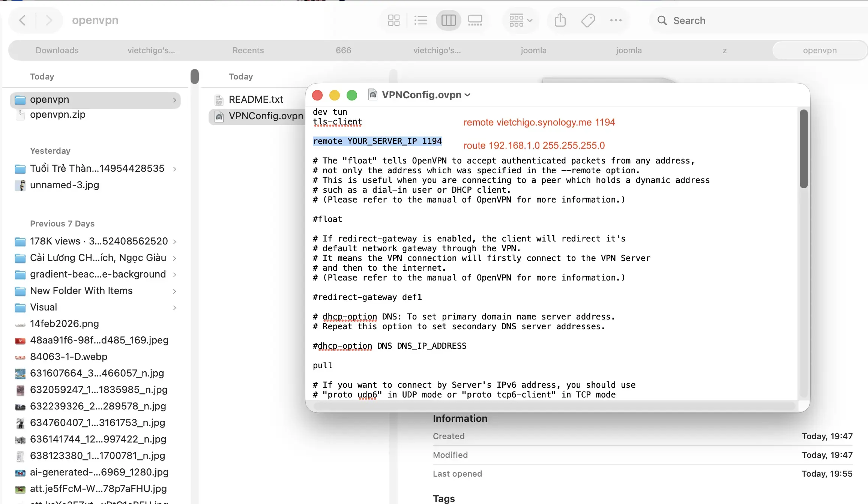
Task: Switch Finder to list view
Action: 420,20
